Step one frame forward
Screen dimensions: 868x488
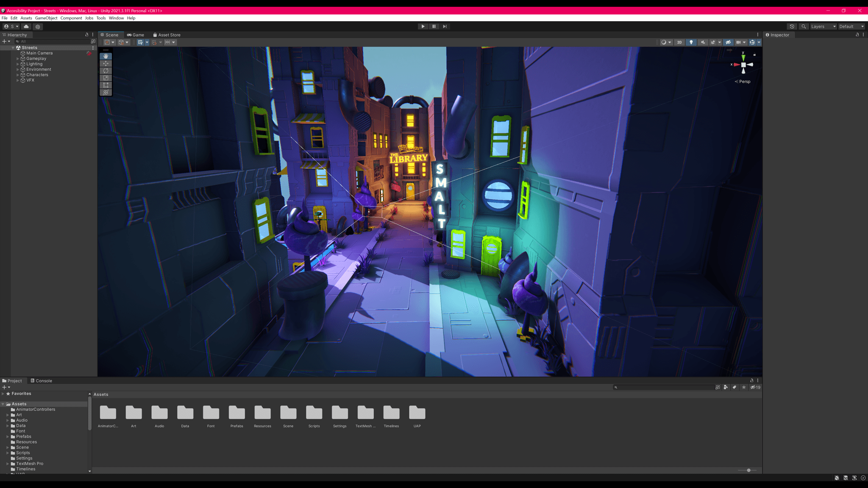[445, 26]
